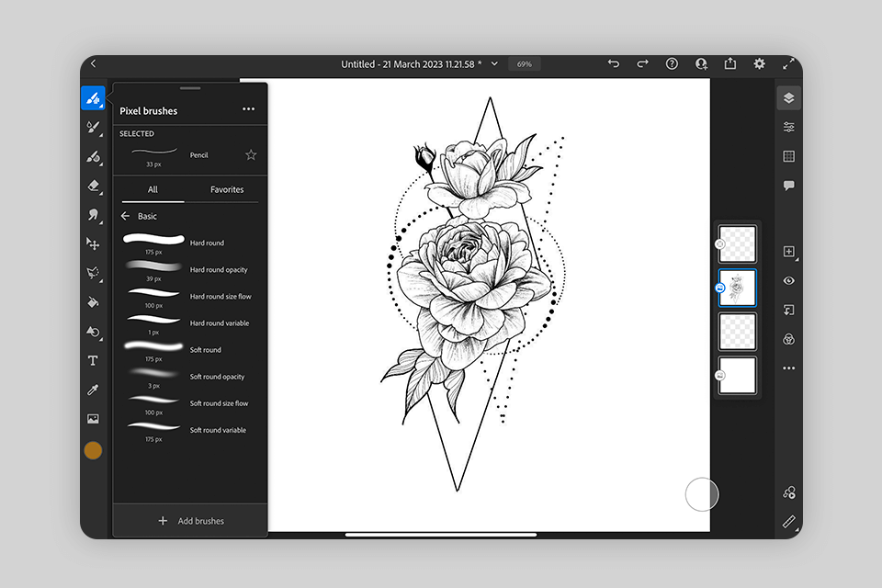Open app settings gear

[x=760, y=63]
